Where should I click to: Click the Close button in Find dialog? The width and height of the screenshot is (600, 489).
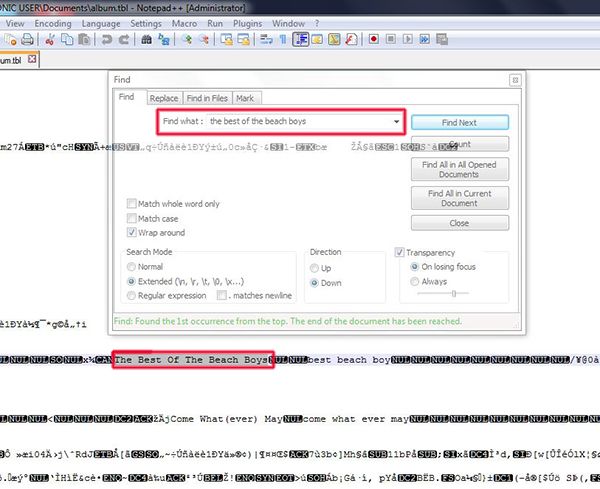[460, 223]
